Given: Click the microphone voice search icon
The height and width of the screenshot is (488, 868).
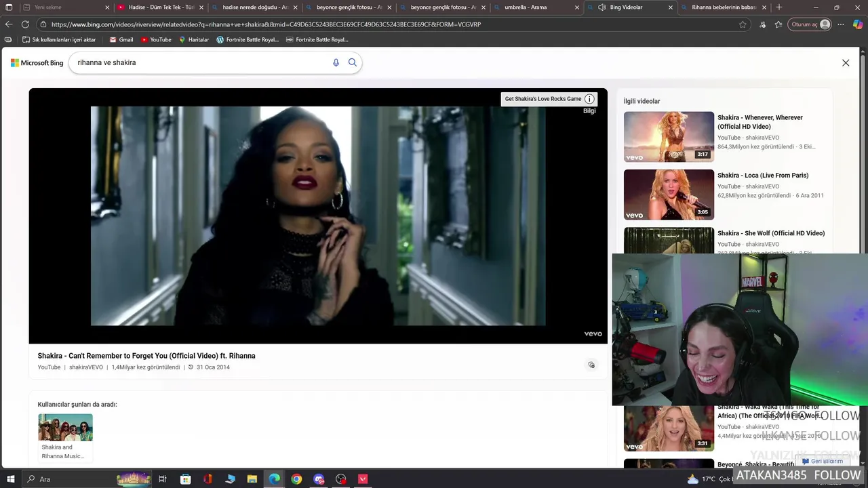Looking at the screenshot, I should pos(336,62).
